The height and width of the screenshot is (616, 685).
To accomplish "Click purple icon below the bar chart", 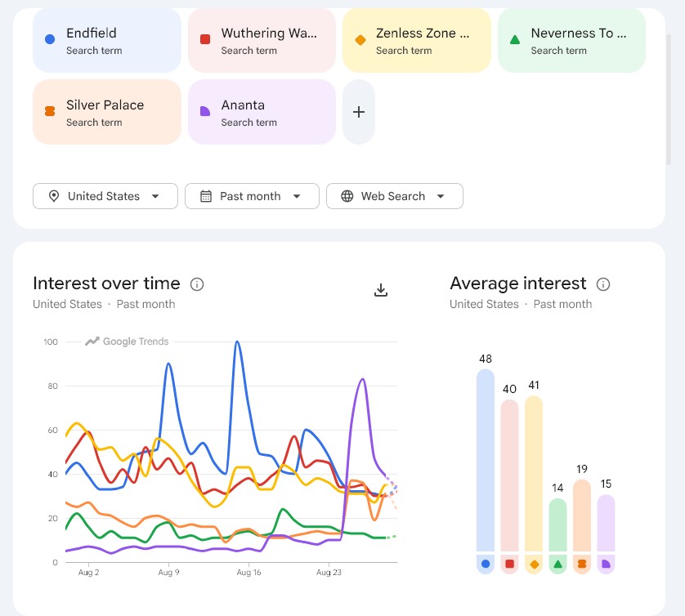I will pos(606,564).
